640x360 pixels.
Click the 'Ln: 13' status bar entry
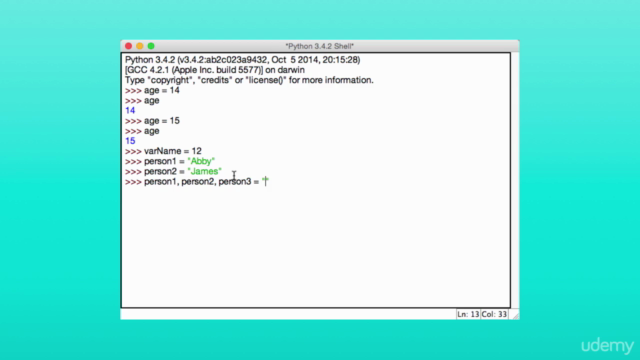pos(468,314)
